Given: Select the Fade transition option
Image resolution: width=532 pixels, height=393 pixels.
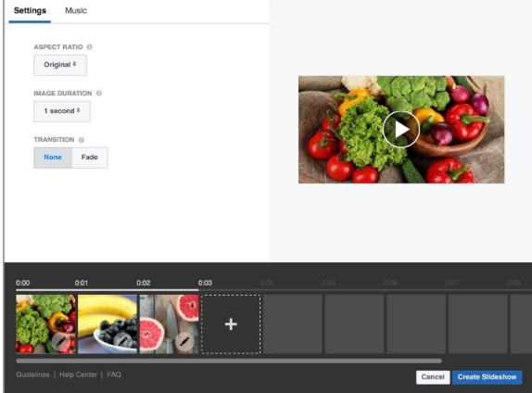Looking at the screenshot, I should click(x=90, y=158).
